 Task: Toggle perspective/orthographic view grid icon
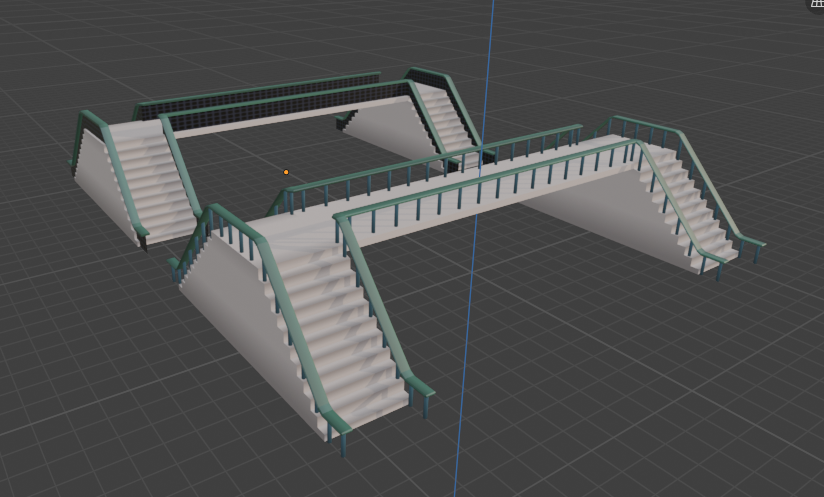(817, 4)
